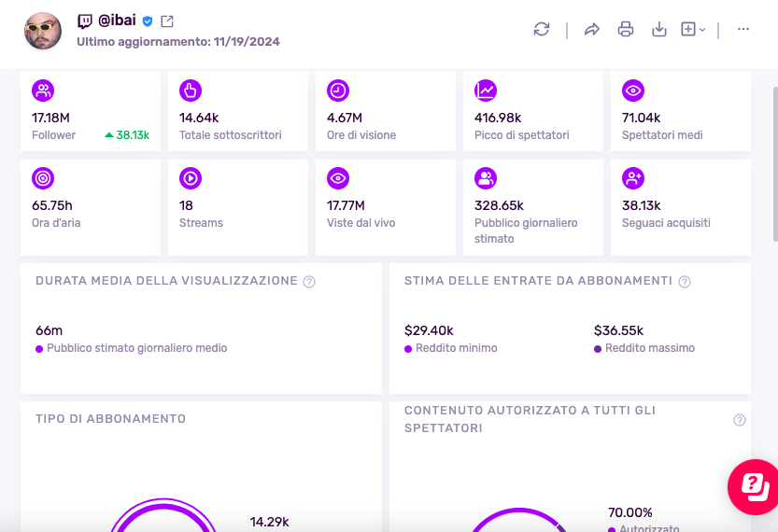This screenshot has height=532, width=778.
Task: Click the 416.98k peak viewers value
Action: tap(498, 118)
